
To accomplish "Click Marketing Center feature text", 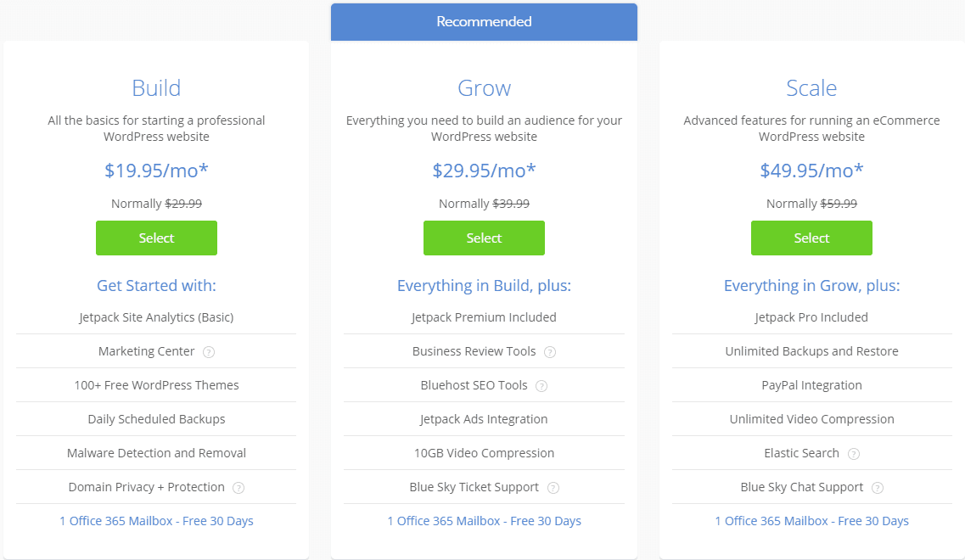I will (x=147, y=351).
